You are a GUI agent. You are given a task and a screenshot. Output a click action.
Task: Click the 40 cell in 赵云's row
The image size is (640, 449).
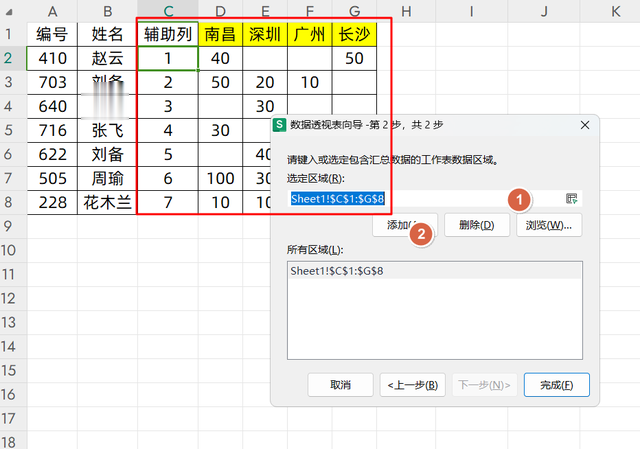click(220, 58)
